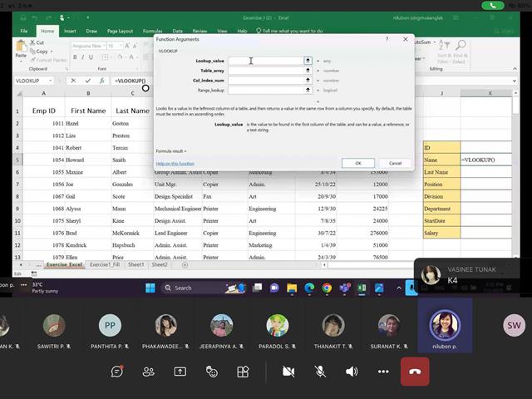Toggle Italic formatting in Excel ribbon

83,57
